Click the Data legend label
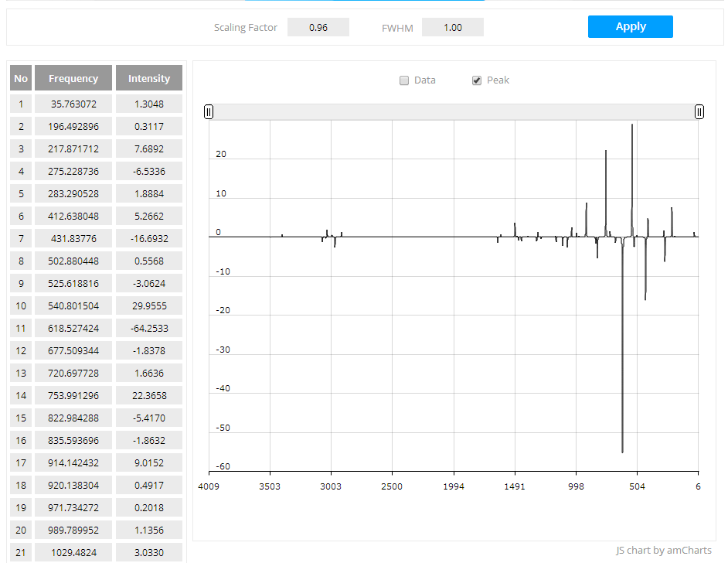728x563 pixels. point(425,80)
